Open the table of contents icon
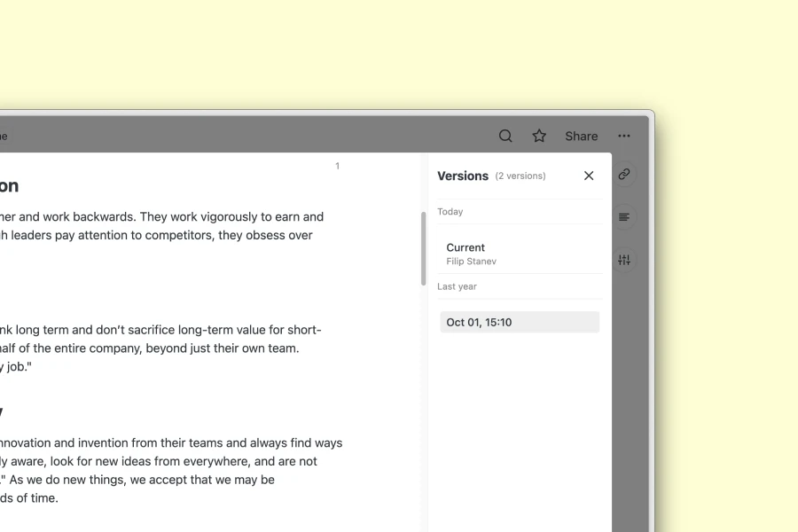This screenshot has height=532, width=798. 624,217
